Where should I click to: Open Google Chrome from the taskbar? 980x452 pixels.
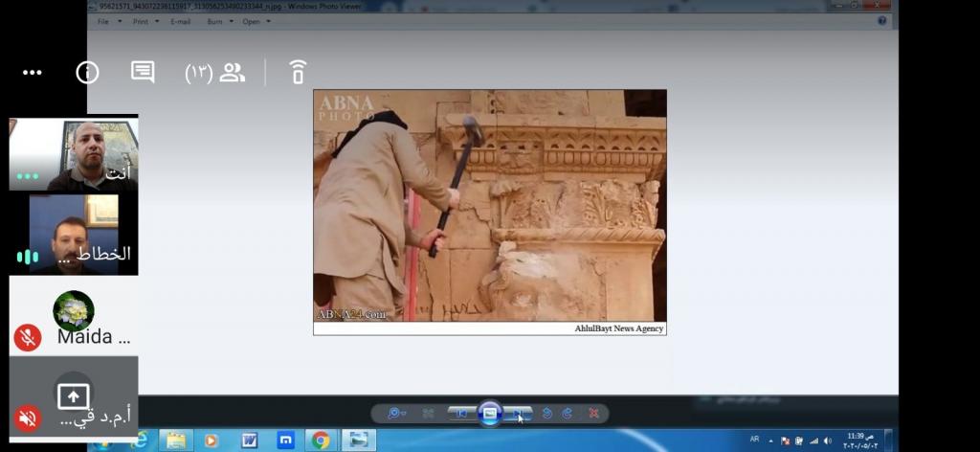tap(321, 441)
